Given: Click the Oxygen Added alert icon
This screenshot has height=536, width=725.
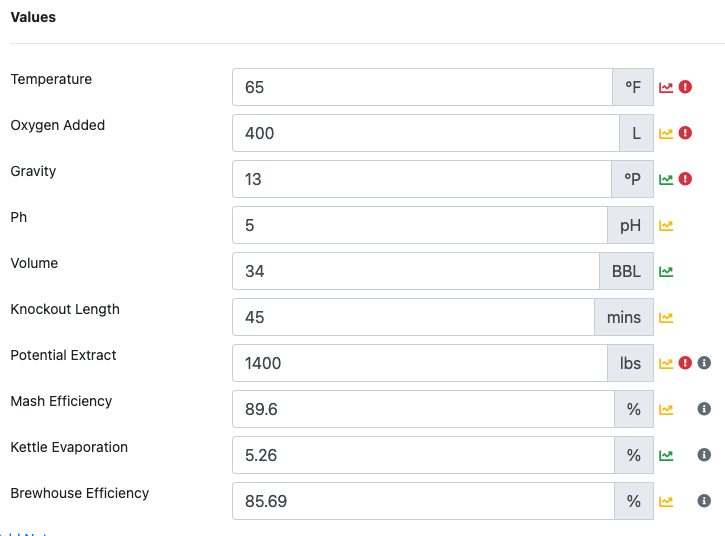Looking at the screenshot, I should coord(685,133).
